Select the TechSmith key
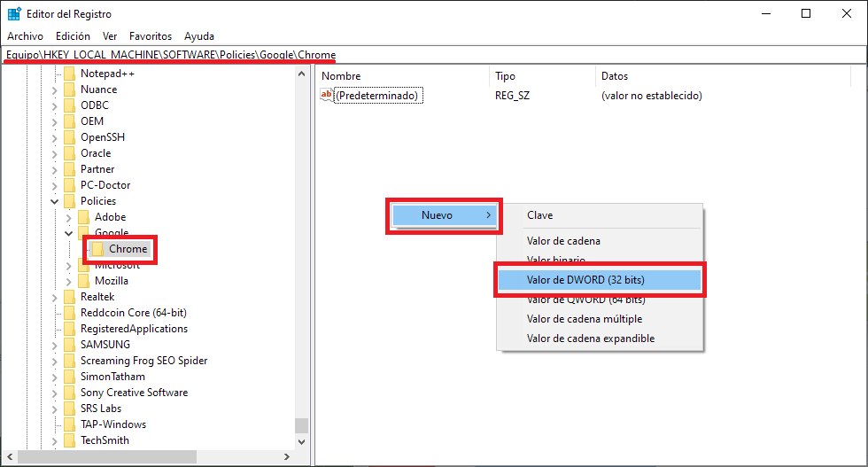This screenshot has height=467, width=868. [x=105, y=440]
